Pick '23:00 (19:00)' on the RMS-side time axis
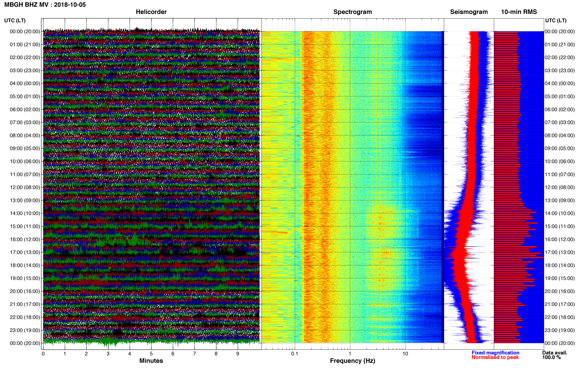Image resolution: width=588 pixels, height=368 pixels. pos(560,330)
